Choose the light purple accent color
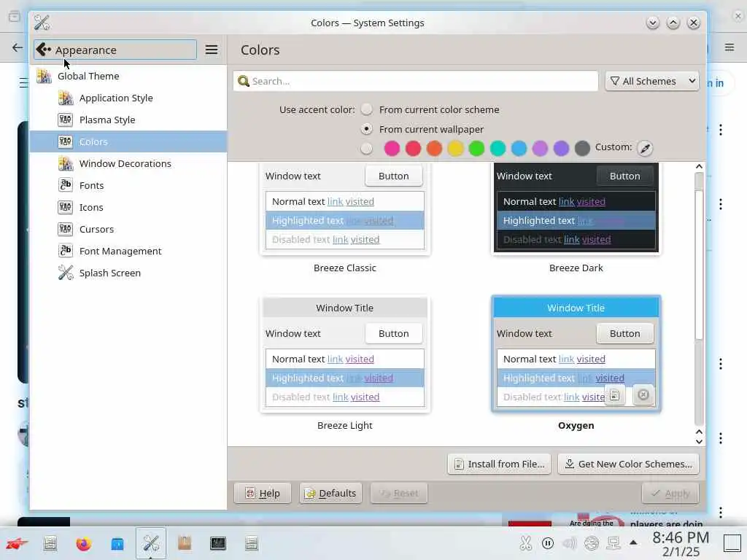 click(x=540, y=148)
